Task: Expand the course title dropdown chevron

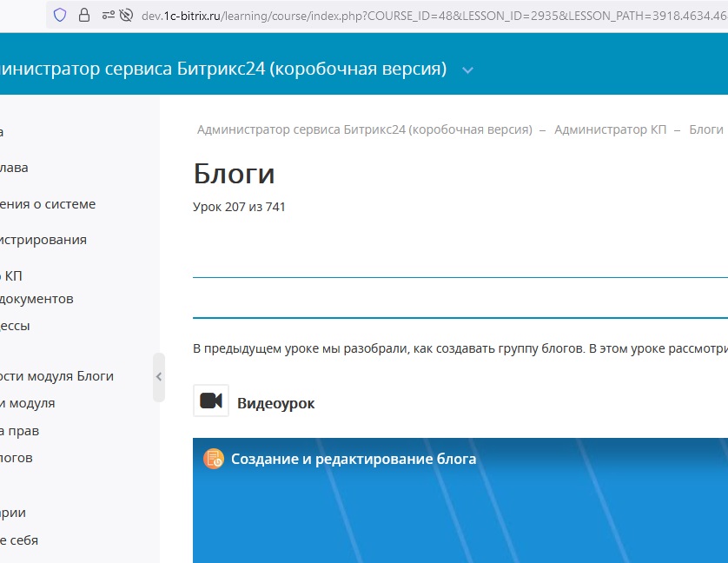Action: [x=467, y=70]
